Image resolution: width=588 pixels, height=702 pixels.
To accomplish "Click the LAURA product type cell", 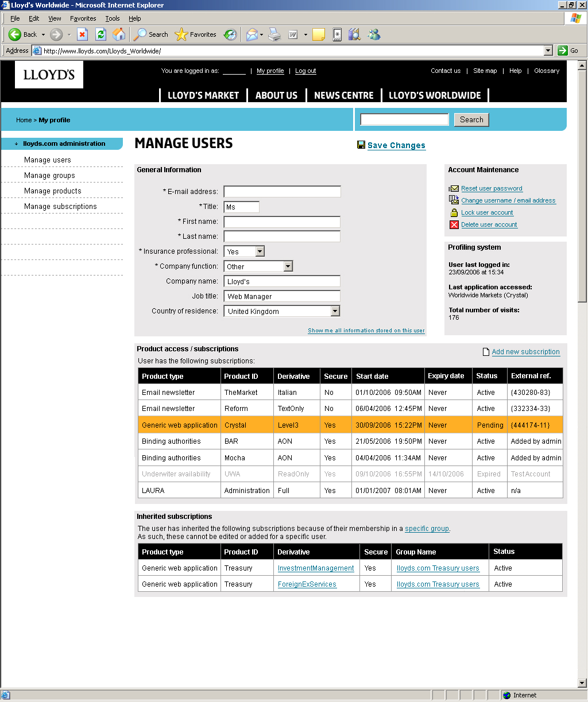I will click(180, 491).
